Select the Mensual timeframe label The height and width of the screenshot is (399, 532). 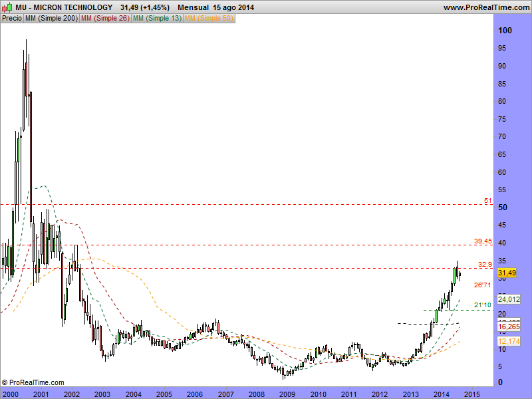pyautogui.click(x=193, y=7)
